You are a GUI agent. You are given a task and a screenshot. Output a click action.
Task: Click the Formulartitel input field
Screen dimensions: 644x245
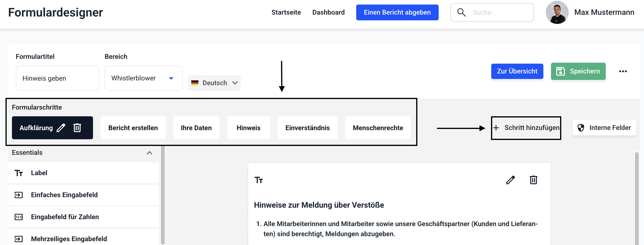tap(57, 78)
